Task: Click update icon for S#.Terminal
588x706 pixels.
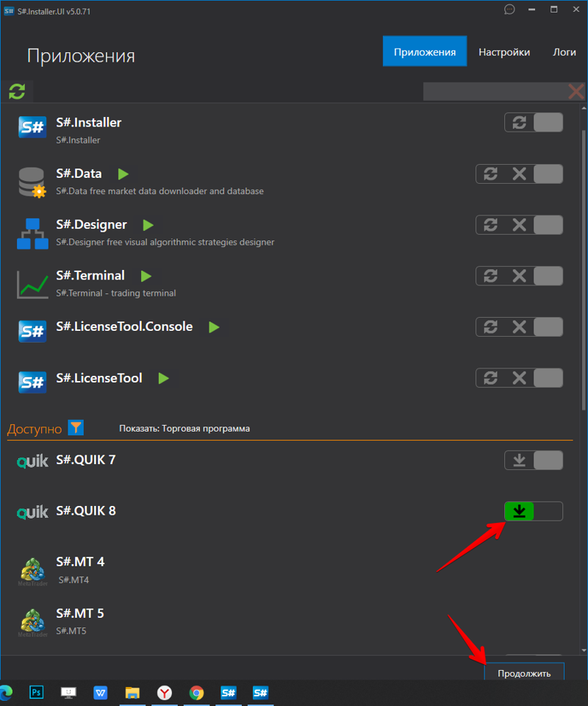Action: coord(490,276)
